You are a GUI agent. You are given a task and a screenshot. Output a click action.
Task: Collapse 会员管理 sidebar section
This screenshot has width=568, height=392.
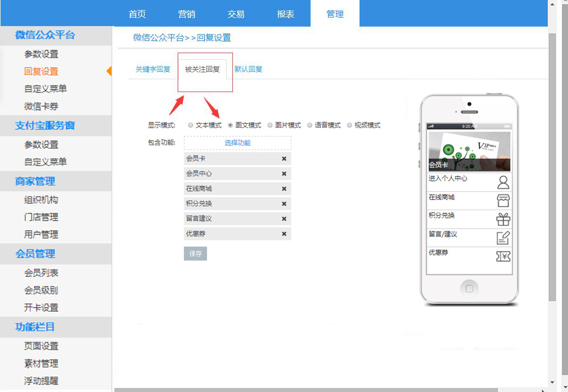pos(56,254)
